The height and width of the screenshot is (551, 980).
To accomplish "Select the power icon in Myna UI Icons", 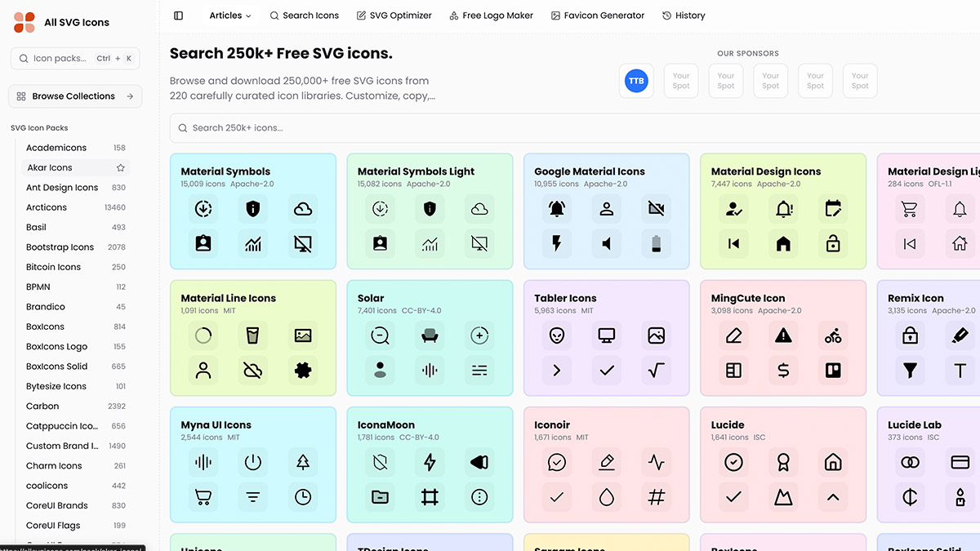I will point(253,463).
